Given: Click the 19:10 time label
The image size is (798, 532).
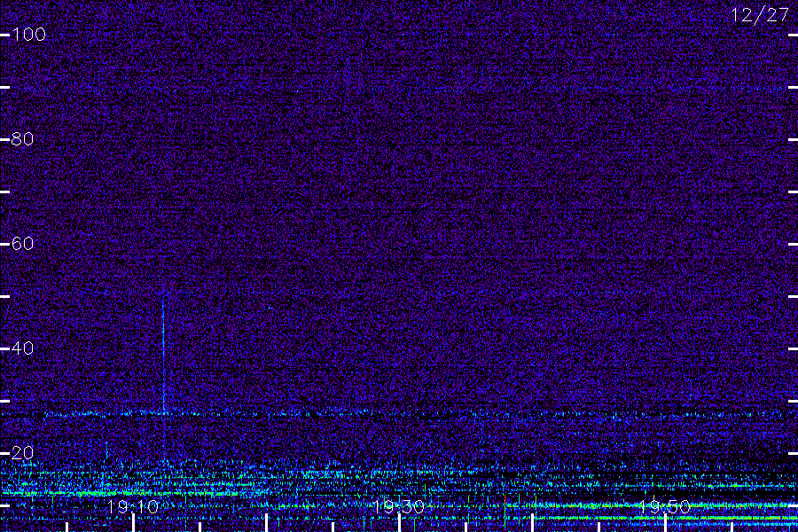Looking at the screenshot, I should [133, 506].
